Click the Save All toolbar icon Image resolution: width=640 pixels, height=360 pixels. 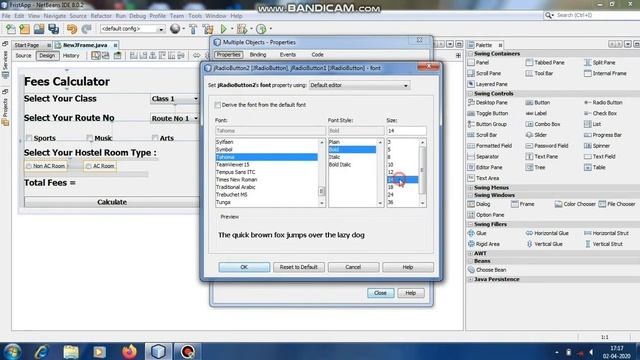click(x=53, y=29)
